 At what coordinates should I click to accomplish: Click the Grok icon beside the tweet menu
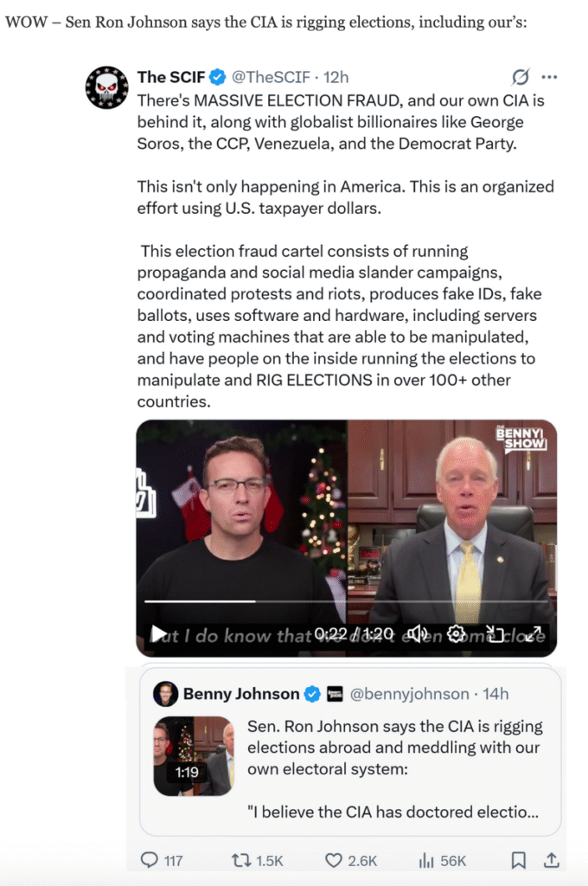coord(521,77)
